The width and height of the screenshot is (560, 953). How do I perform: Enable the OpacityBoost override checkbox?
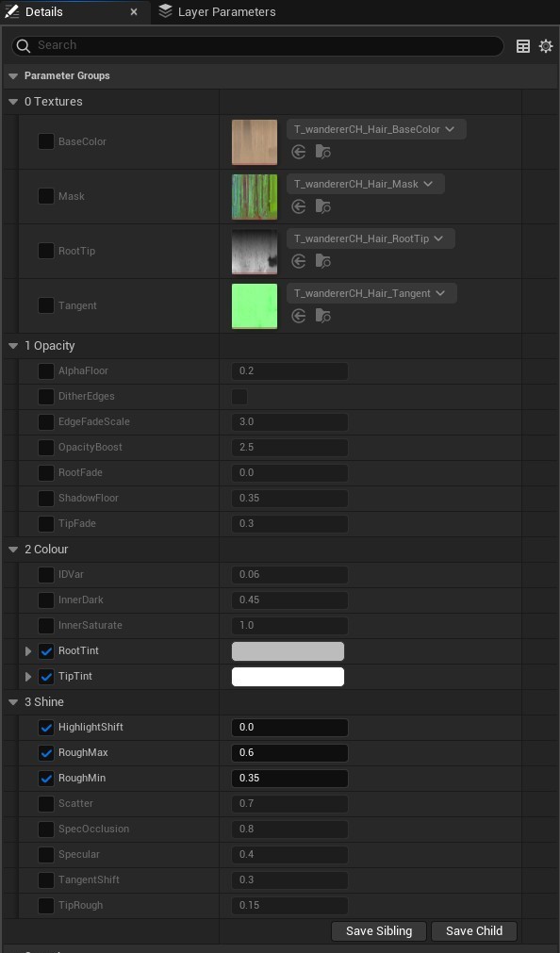(46, 448)
